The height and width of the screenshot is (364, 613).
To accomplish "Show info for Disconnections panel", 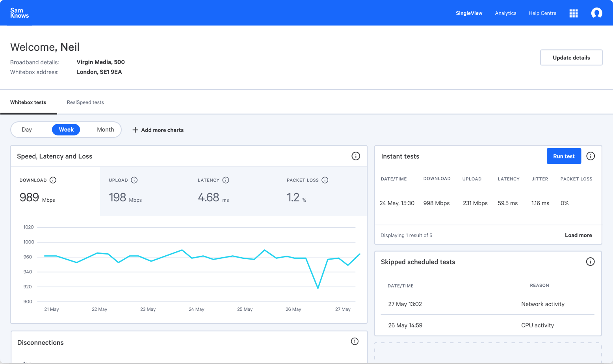I will pyautogui.click(x=355, y=341).
